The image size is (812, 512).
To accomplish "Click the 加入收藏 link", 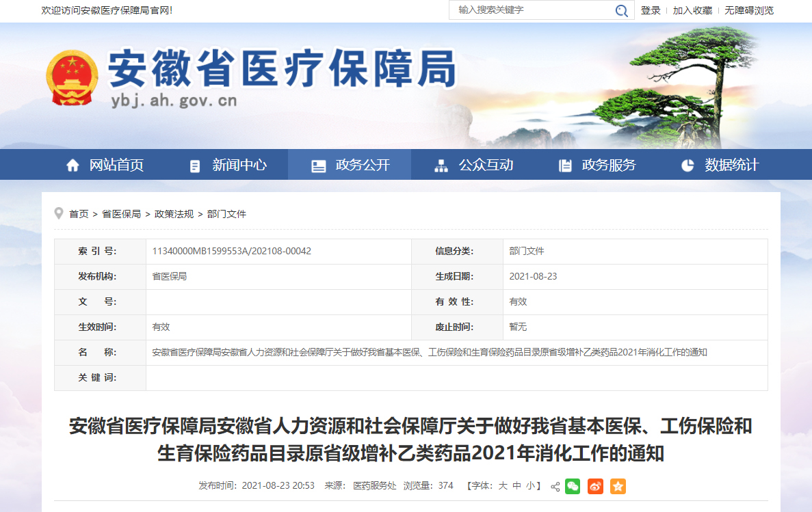I will (692, 10).
